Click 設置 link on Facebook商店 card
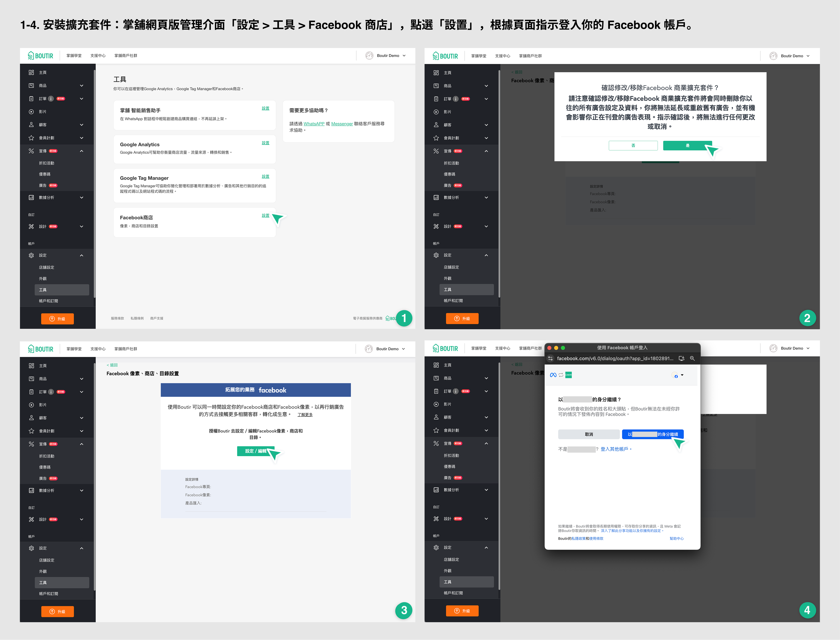Screen dimensions: 840x640 266,216
